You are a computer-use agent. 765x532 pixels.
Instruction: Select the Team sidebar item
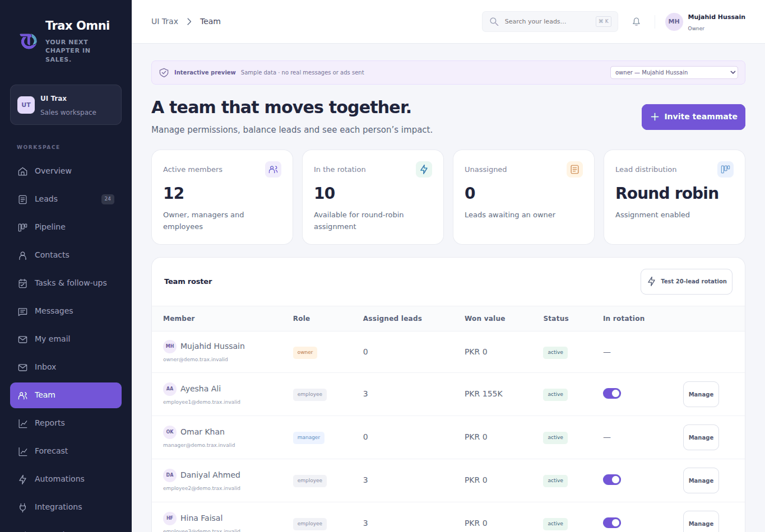click(66, 395)
